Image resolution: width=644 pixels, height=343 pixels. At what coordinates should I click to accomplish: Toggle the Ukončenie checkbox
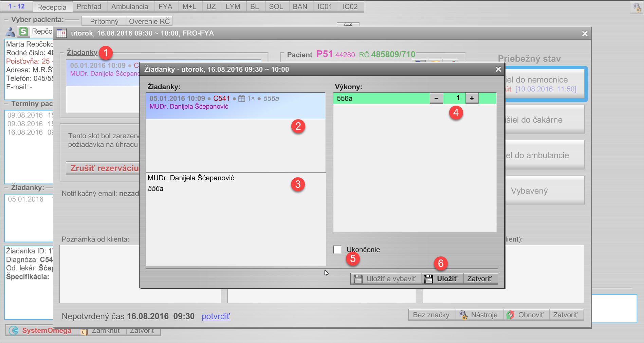click(337, 250)
